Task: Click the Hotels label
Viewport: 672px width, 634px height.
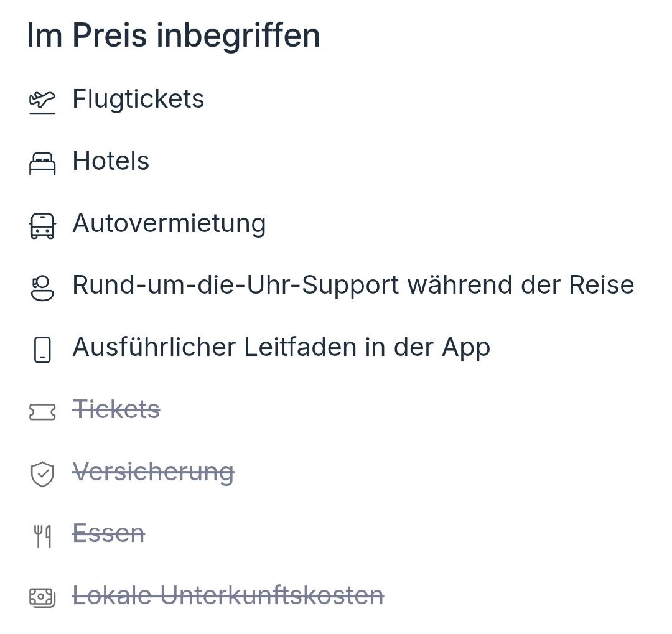Action: tap(111, 161)
